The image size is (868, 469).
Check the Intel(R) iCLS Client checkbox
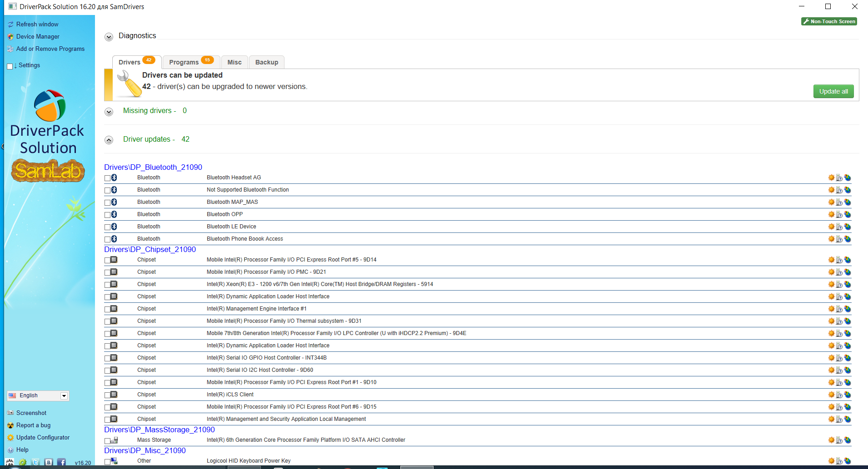tap(108, 395)
